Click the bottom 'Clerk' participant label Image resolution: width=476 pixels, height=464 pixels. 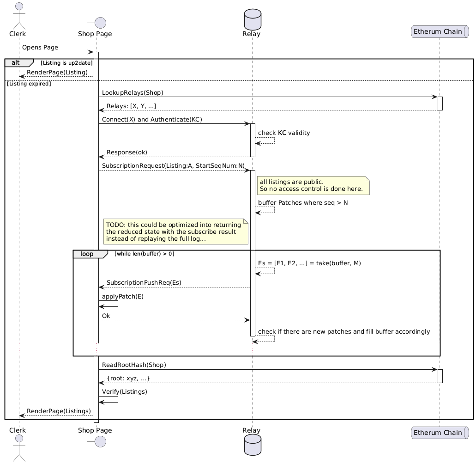(x=18, y=430)
